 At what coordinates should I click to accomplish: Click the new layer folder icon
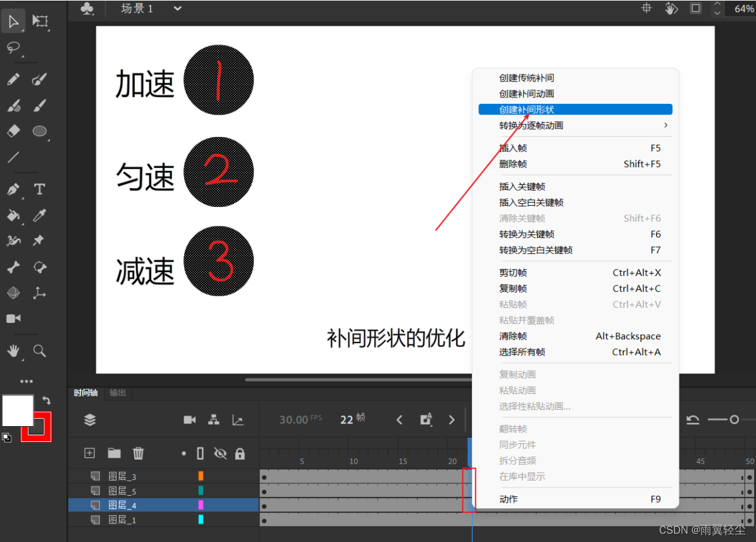(x=115, y=453)
